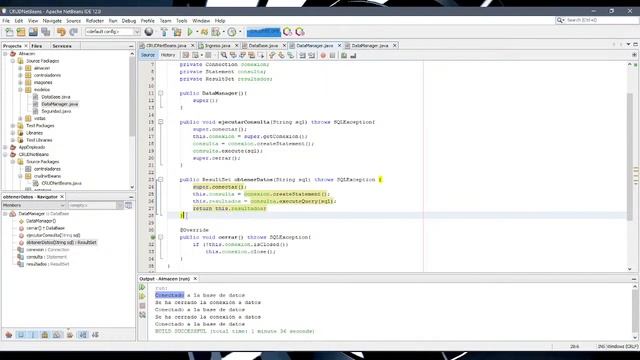Click the editor vertical scrollbar

(630, 157)
